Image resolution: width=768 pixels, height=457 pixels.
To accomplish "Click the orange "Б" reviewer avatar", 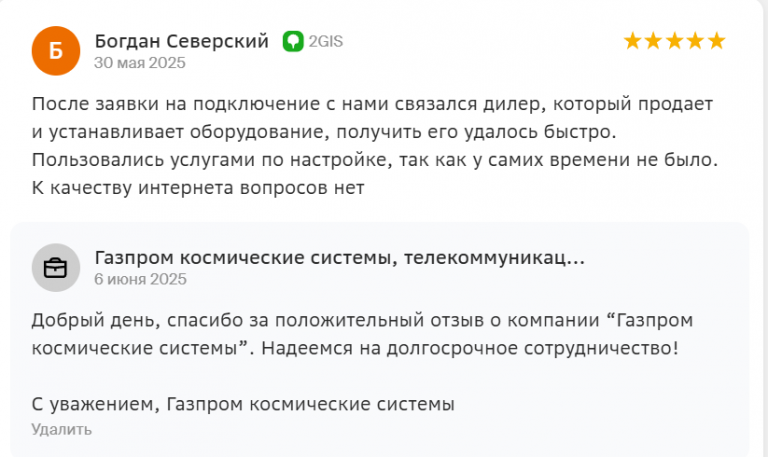I will 56,51.
